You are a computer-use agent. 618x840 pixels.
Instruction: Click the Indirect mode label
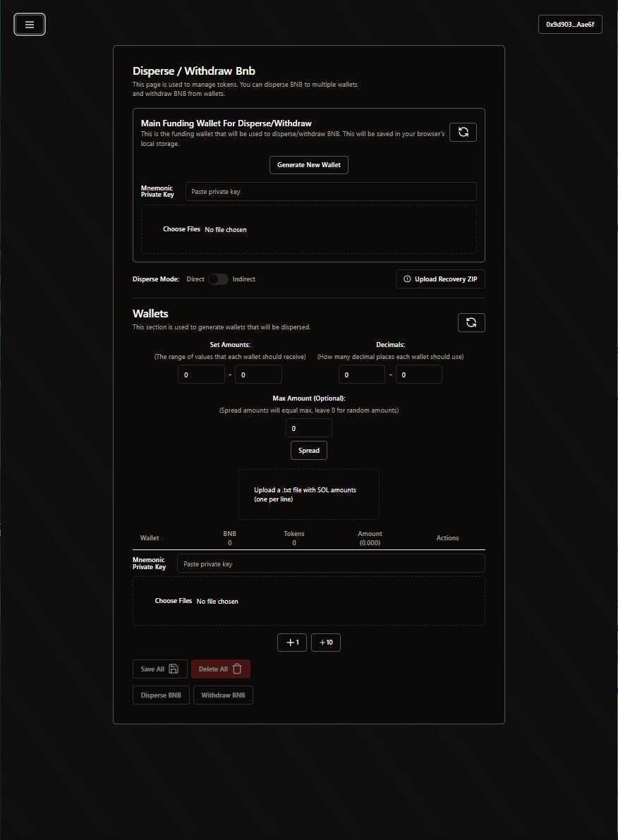244,279
